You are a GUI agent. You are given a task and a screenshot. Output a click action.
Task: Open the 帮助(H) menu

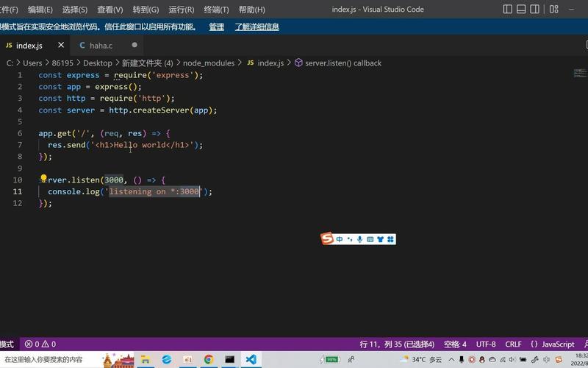tap(251, 10)
